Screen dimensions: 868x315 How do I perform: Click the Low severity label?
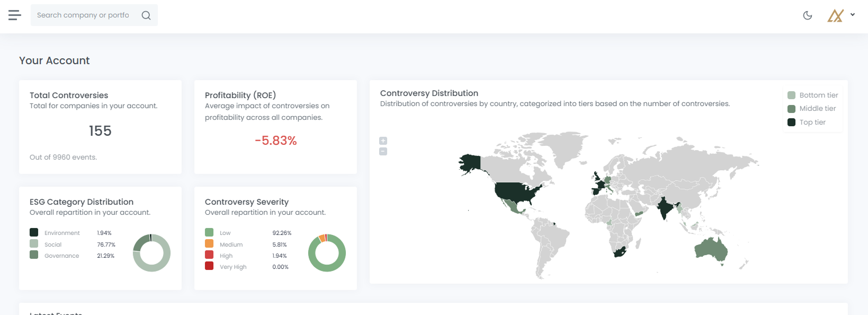[x=225, y=233]
